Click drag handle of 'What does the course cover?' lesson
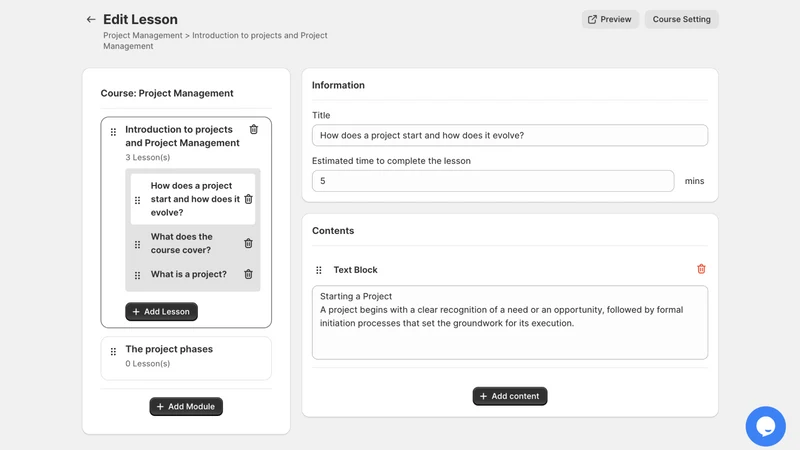This screenshot has width=800, height=450. pyautogui.click(x=137, y=245)
